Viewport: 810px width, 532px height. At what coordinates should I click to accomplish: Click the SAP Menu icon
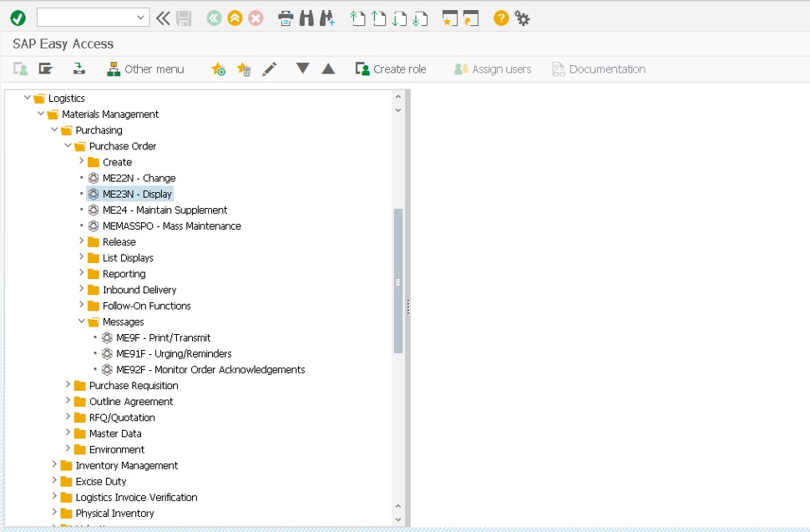46,68
